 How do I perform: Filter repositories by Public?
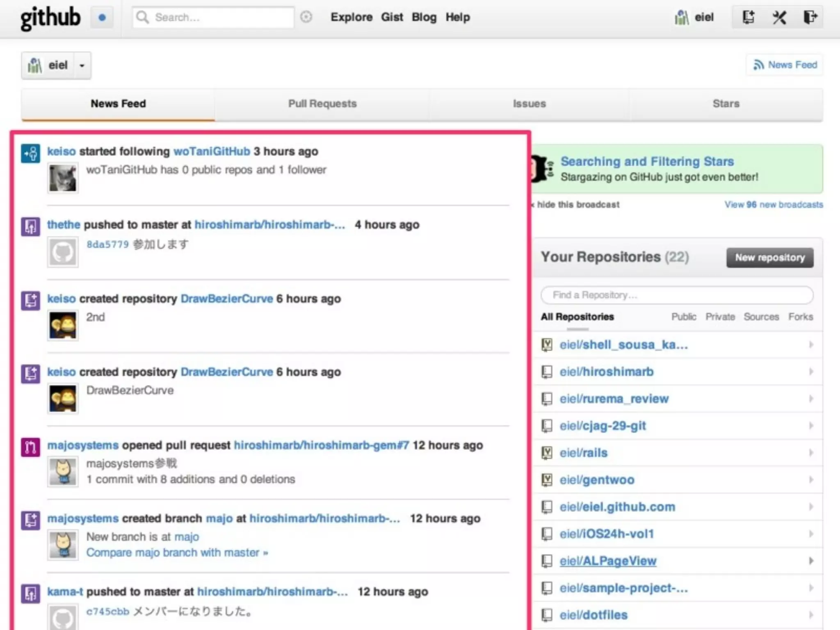coord(683,317)
